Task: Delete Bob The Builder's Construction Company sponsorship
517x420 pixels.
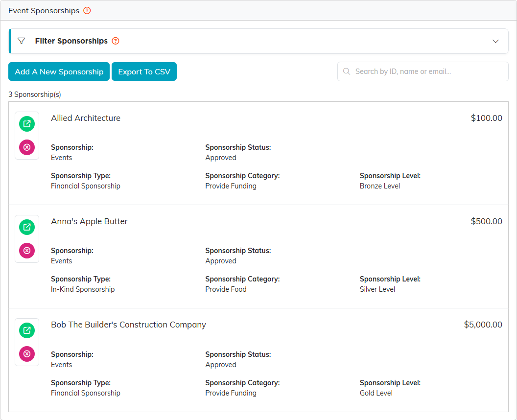Action: pyautogui.click(x=27, y=354)
